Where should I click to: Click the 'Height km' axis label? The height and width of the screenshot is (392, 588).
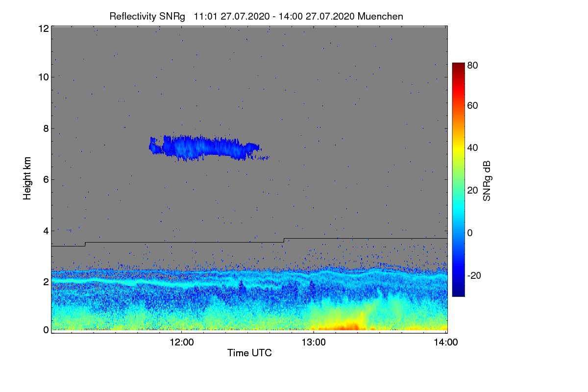(27, 178)
